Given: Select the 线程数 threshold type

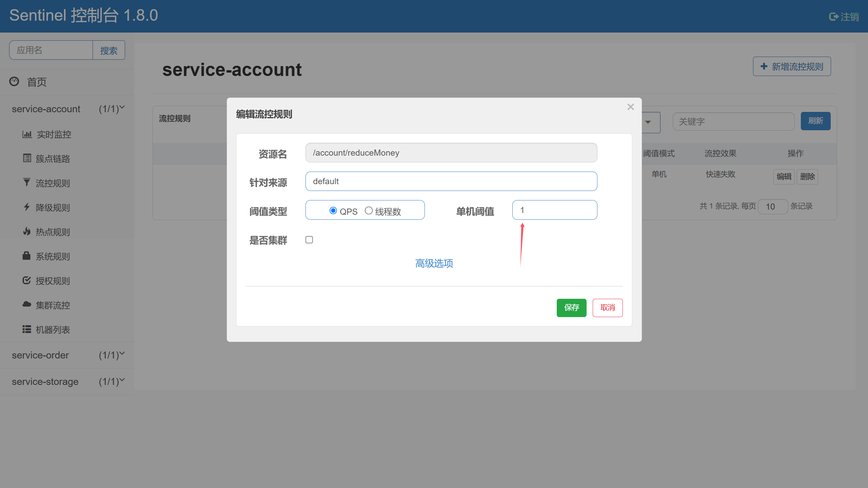Looking at the screenshot, I should click(x=369, y=211).
